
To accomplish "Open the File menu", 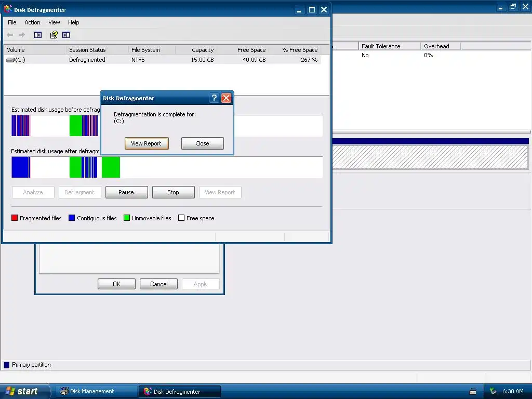I will coord(12,22).
